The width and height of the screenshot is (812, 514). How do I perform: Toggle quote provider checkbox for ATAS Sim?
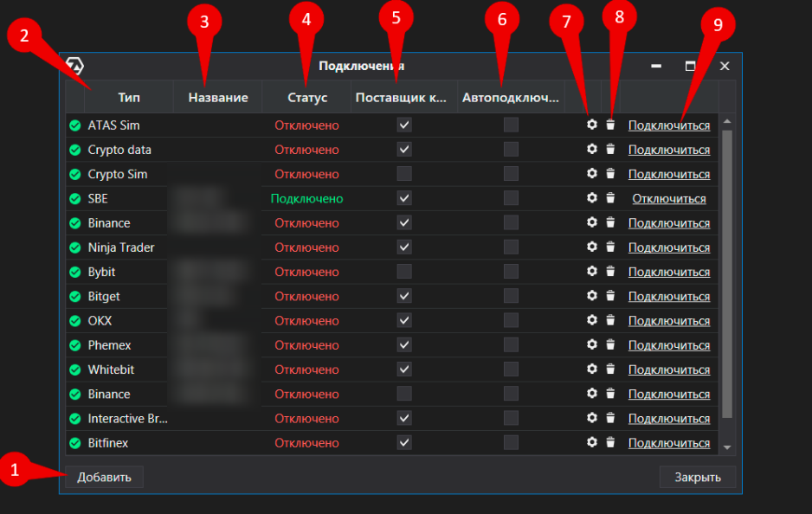click(404, 125)
